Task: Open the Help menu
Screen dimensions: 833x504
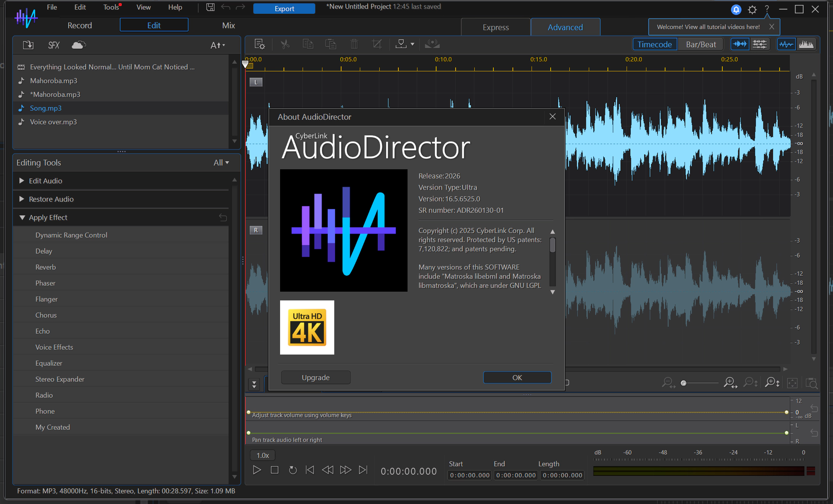Action: [x=175, y=7]
